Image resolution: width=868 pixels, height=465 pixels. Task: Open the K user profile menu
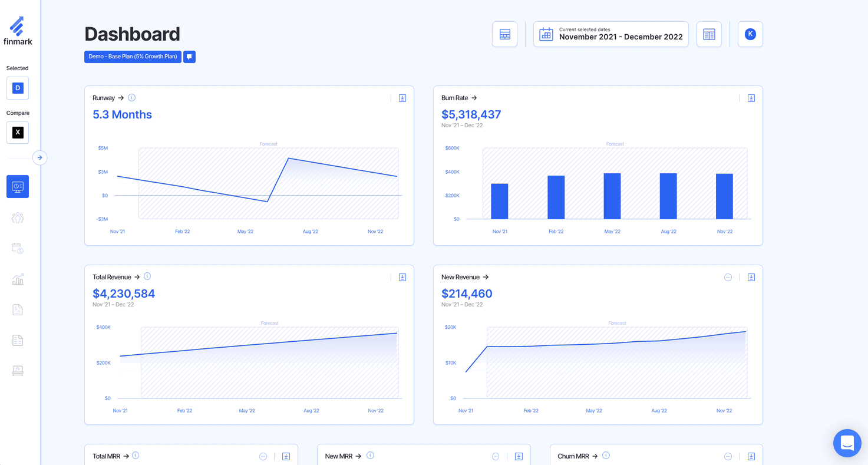pos(750,34)
